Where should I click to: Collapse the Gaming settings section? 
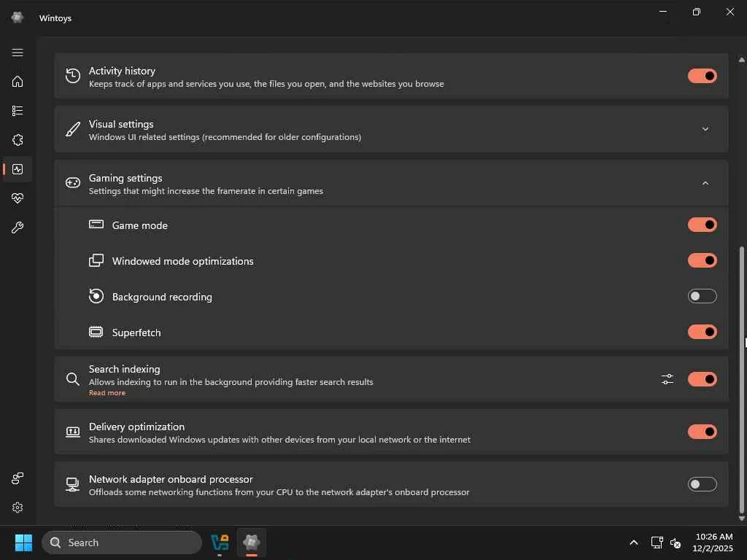705,183
